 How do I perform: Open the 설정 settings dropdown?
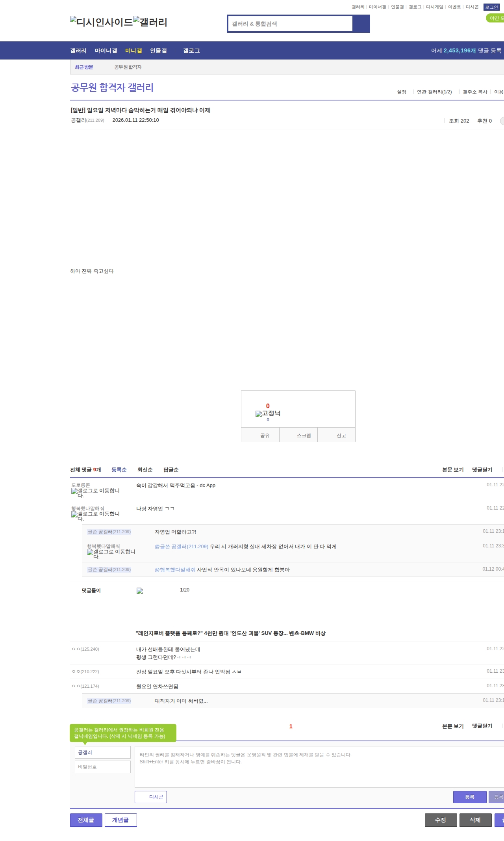pos(401,92)
